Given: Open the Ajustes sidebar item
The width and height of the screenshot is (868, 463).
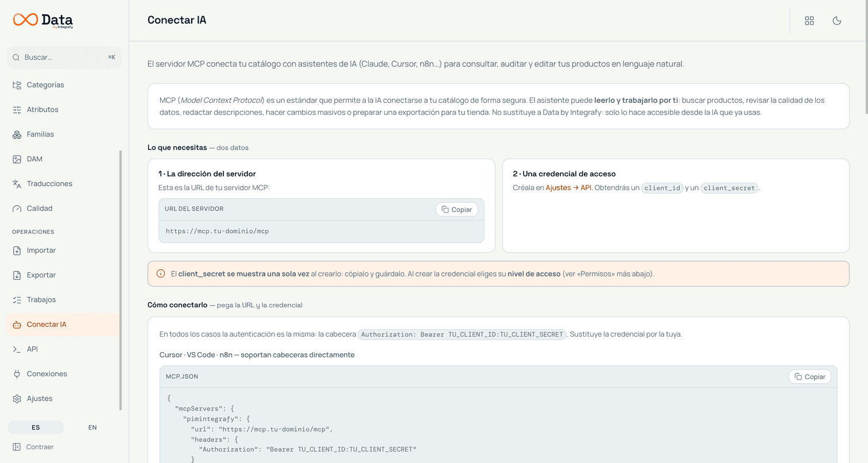Looking at the screenshot, I should (x=63, y=399).
